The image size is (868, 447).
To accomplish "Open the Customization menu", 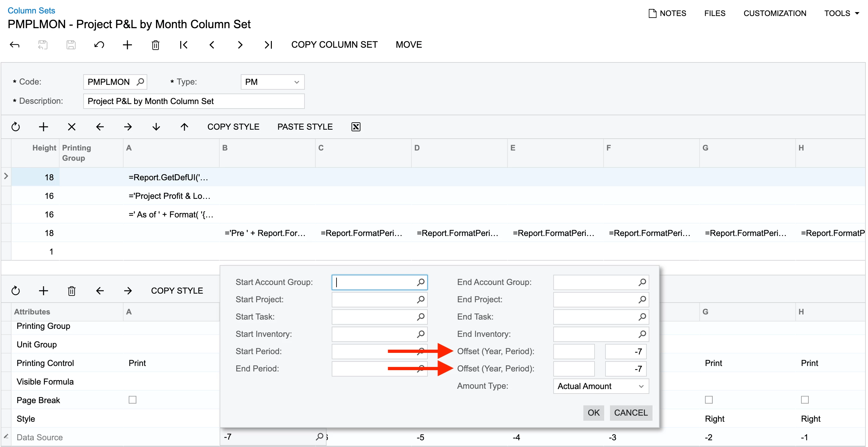I will tap(775, 13).
